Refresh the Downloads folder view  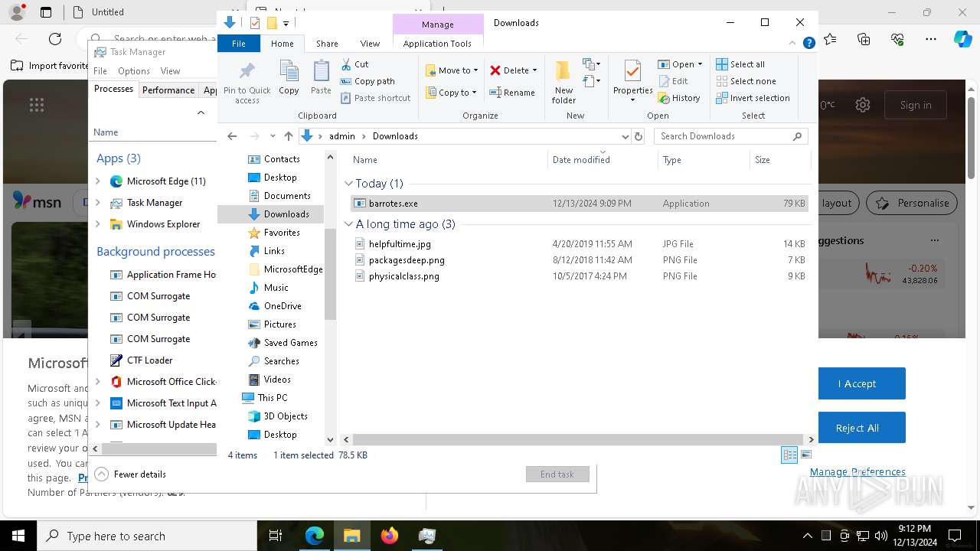click(639, 136)
